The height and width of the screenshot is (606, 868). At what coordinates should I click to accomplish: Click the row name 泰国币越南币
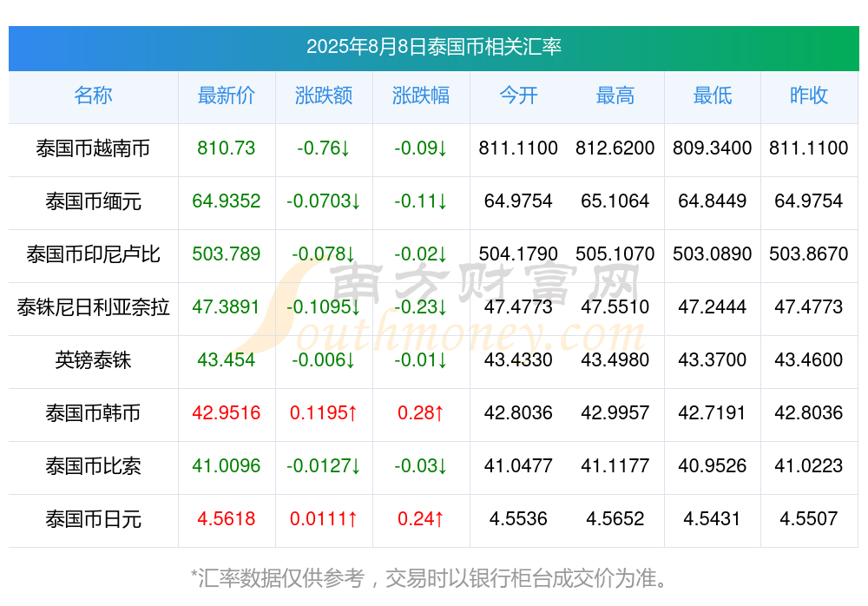tap(93, 148)
